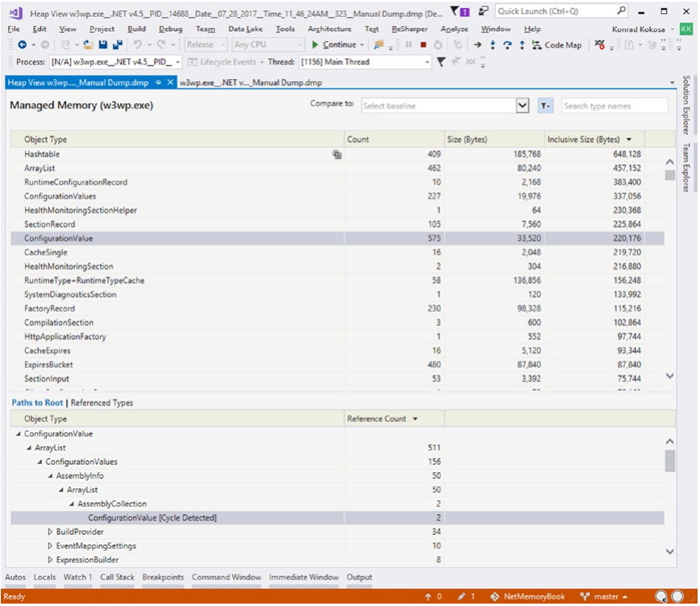Click the Navigate Backward arrow icon

click(22, 44)
